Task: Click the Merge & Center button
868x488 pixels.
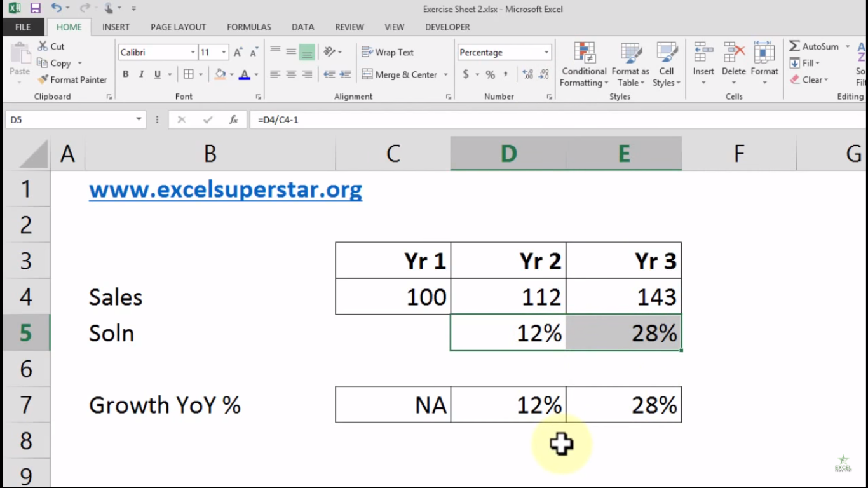Action: [x=400, y=74]
